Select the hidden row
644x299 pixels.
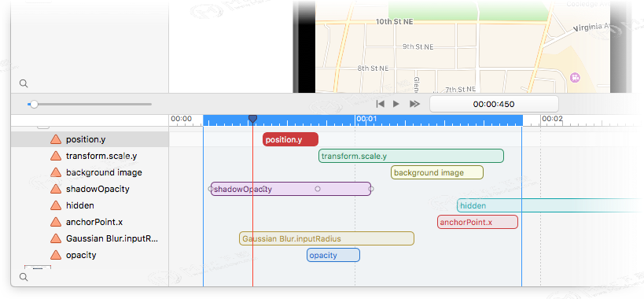tap(90, 205)
